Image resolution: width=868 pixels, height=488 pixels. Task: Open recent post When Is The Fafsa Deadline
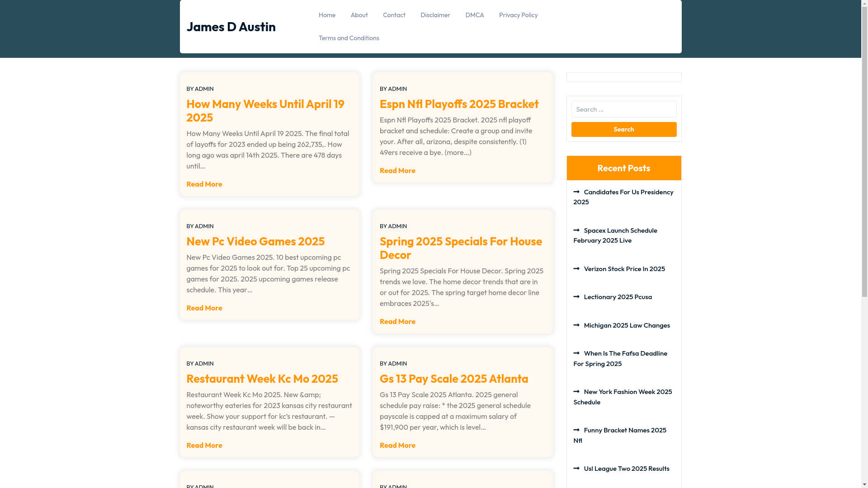[620, 358]
